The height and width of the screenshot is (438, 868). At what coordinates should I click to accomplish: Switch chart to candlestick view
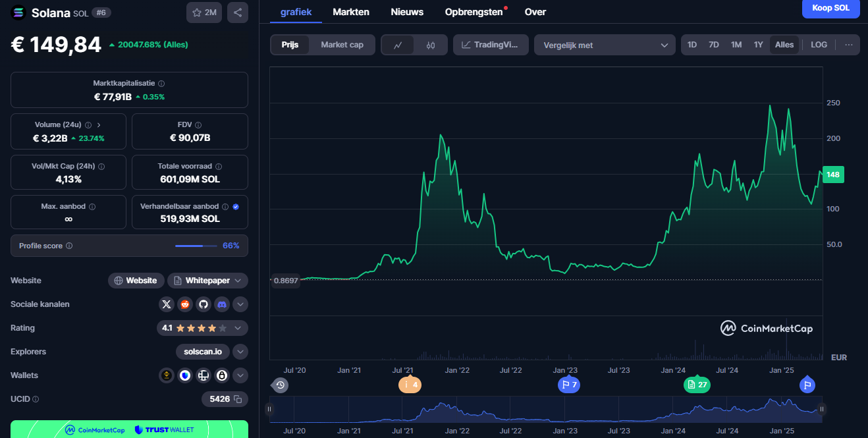point(431,45)
